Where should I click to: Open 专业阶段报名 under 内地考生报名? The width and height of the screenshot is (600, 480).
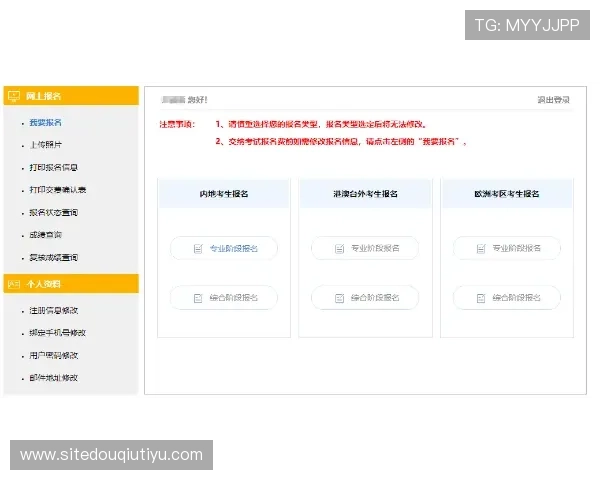[x=224, y=248]
